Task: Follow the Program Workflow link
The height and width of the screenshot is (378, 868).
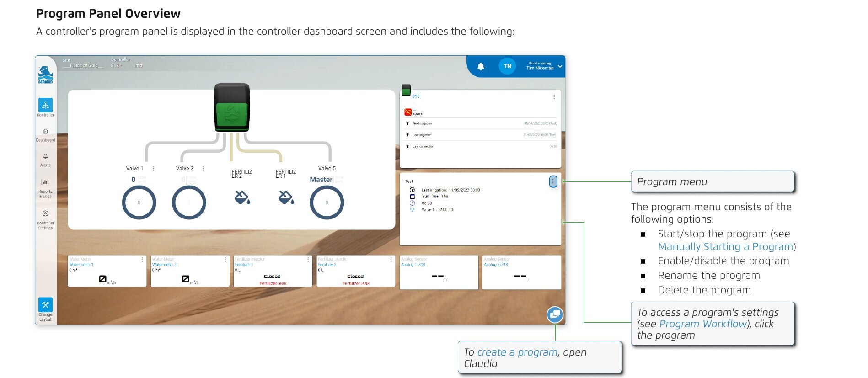Action: 703,324
